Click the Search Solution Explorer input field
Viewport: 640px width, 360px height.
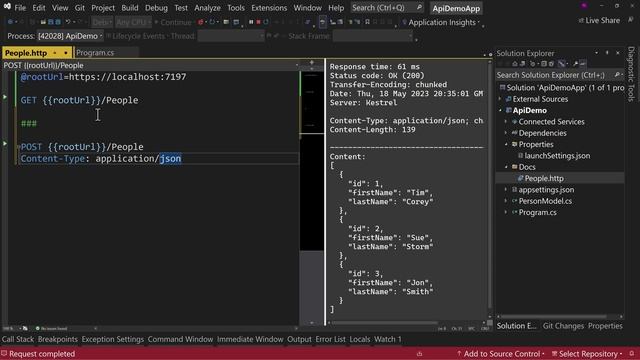[554, 75]
